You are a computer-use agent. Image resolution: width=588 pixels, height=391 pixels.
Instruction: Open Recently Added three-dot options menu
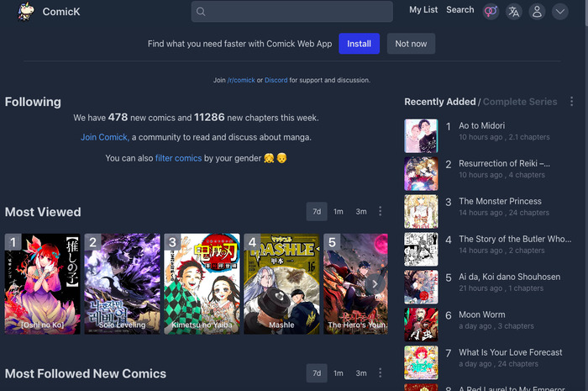[571, 101]
